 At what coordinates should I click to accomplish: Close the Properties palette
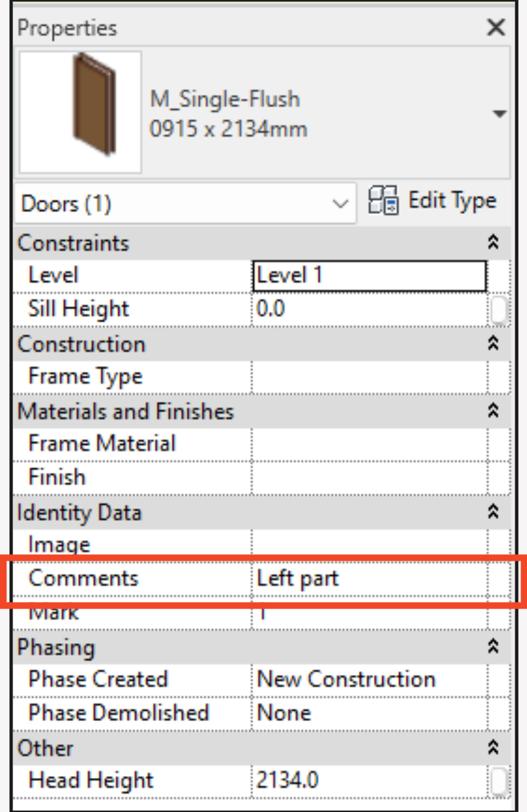pos(496,27)
